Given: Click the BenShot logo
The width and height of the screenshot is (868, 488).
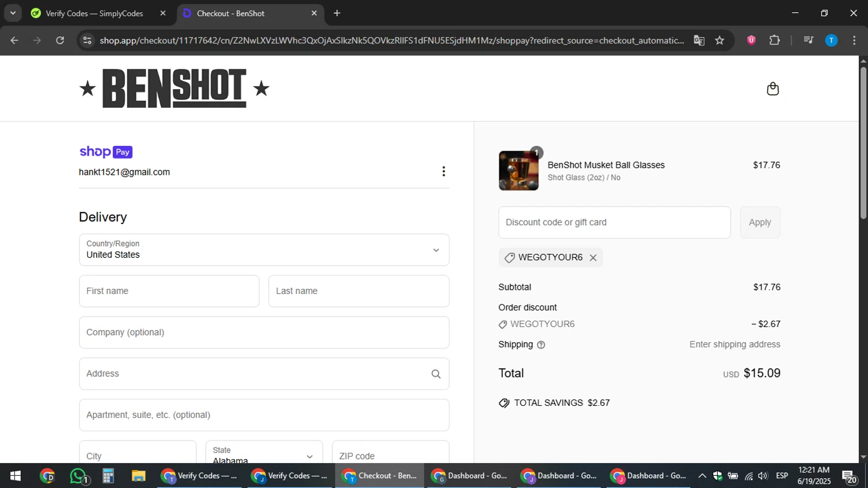Looking at the screenshot, I should click(x=174, y=89).
